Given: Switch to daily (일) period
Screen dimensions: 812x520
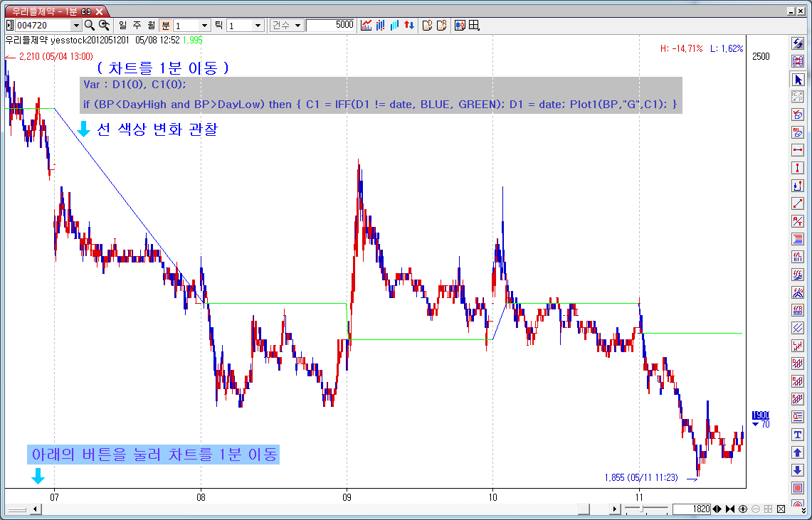Looking at the screenshot, I should click(122, 25).
